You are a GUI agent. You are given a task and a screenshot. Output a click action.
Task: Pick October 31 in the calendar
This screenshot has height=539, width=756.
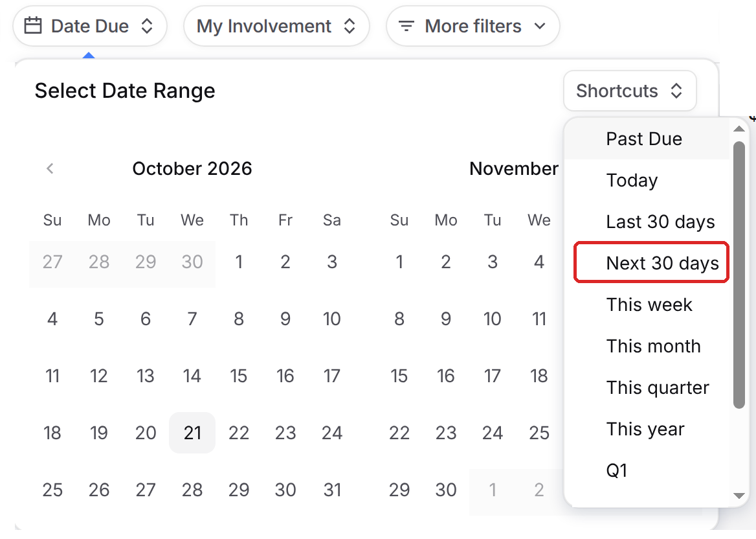pos(331,490)
